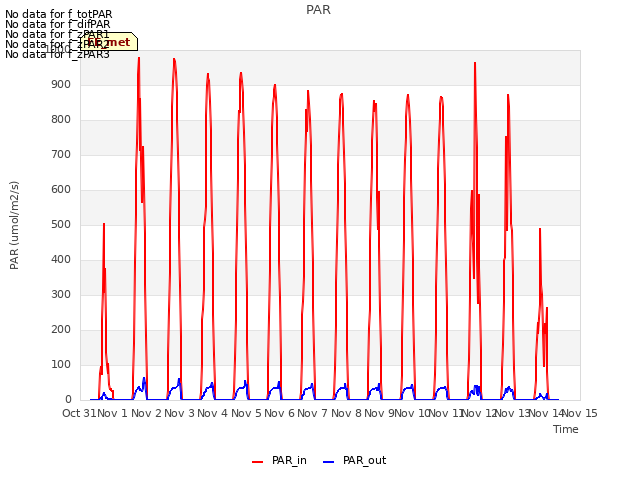Click the 800 y-axis tick label
This screenshot has width=640, height=480.
tap(61, 120)
